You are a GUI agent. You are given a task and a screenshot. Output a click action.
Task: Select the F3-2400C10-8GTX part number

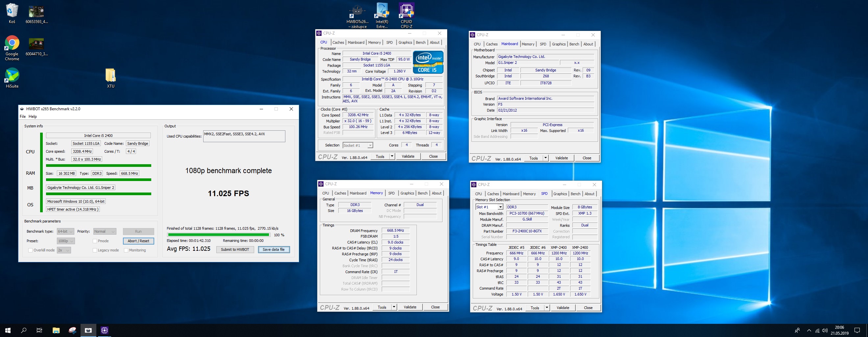pos(527,231)
